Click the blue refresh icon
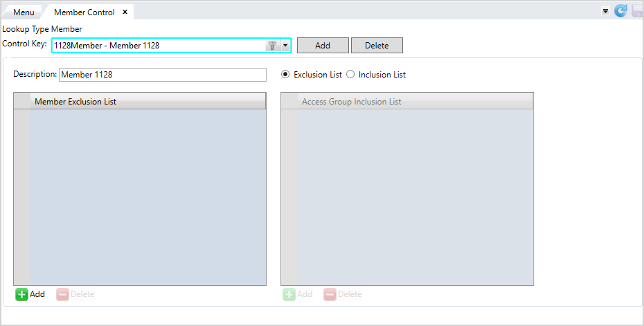 pyautogui.click(x=620, y=11)
